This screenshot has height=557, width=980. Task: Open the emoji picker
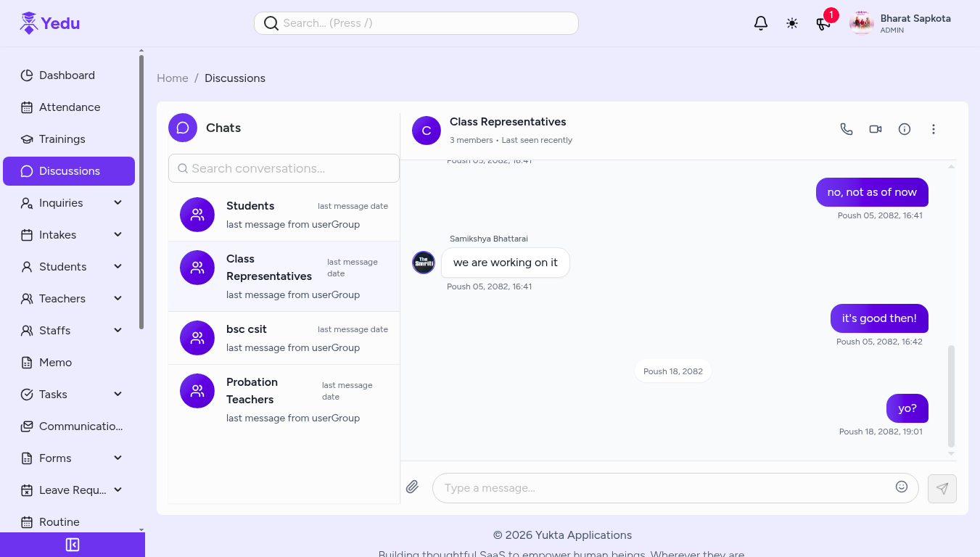902,487
